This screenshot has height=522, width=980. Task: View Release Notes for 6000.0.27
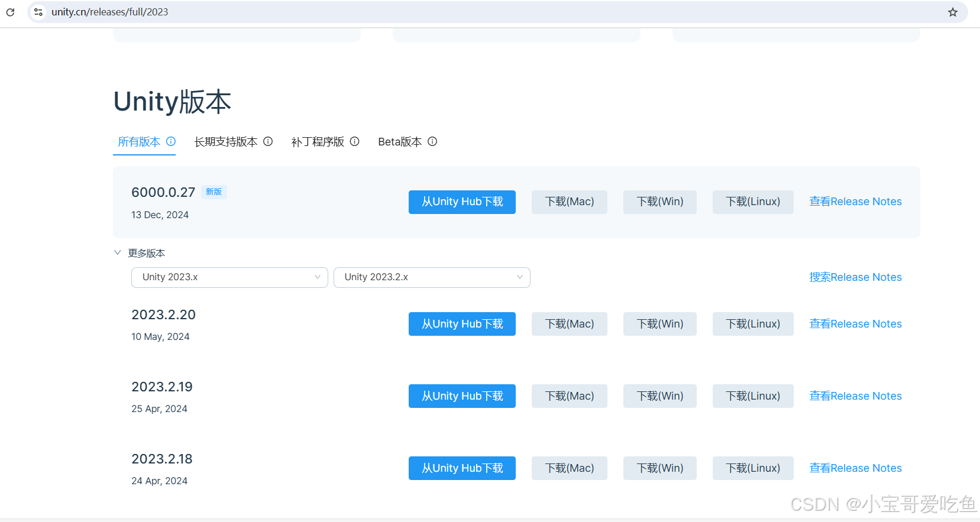pyautogui.click(x=855, y=202)
